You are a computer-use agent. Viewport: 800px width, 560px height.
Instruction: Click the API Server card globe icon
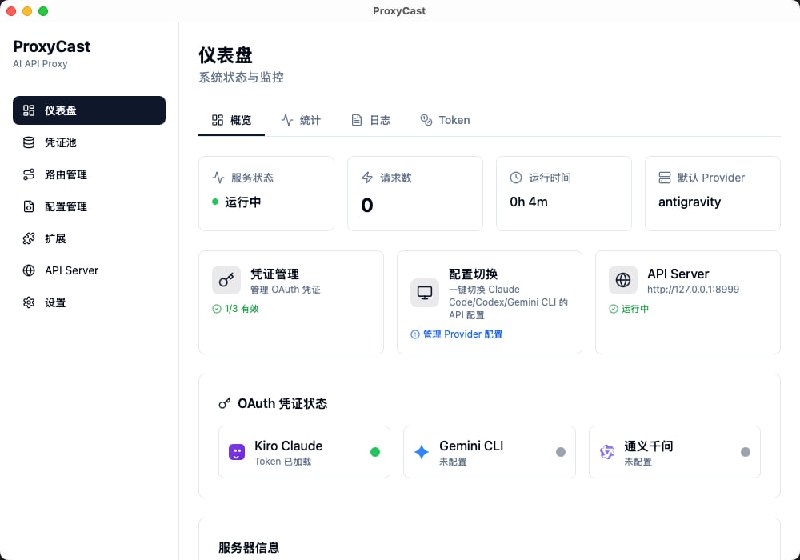pos(623,280)
